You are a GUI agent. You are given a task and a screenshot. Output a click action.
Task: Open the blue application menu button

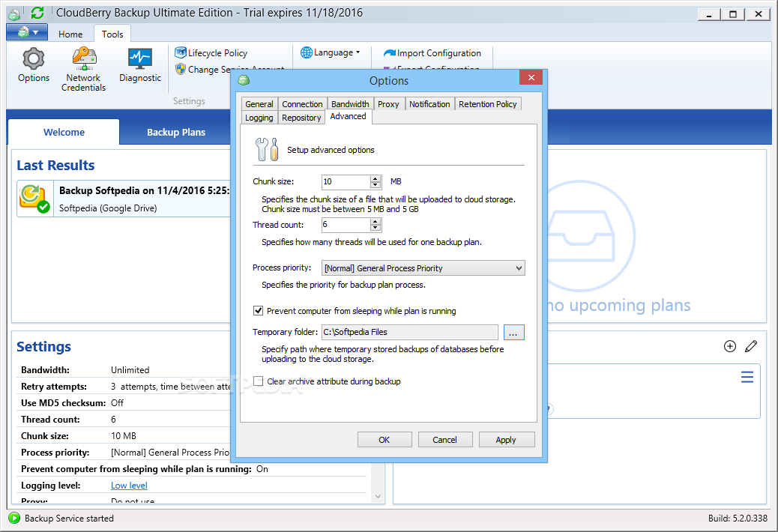click(27, 32)
